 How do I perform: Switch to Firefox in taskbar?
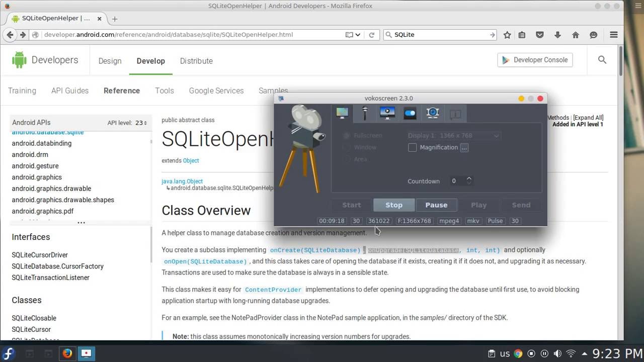67,353
